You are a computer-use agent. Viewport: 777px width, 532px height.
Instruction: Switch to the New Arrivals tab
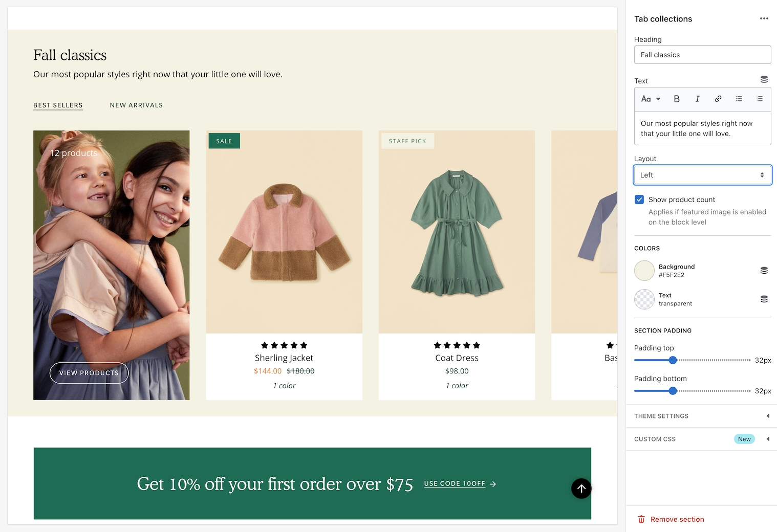[x=136, y=105]
